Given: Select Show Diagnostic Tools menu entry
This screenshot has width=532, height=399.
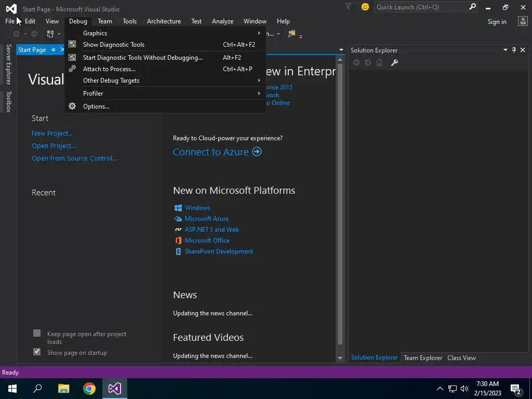Looking at the screenshot, I should point(165,45).
